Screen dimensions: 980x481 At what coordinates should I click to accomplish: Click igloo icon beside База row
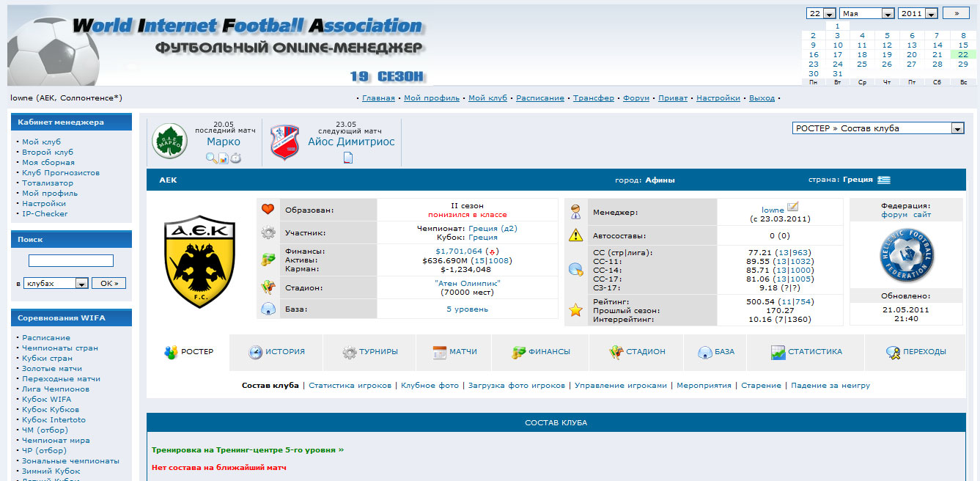[268, 309]
